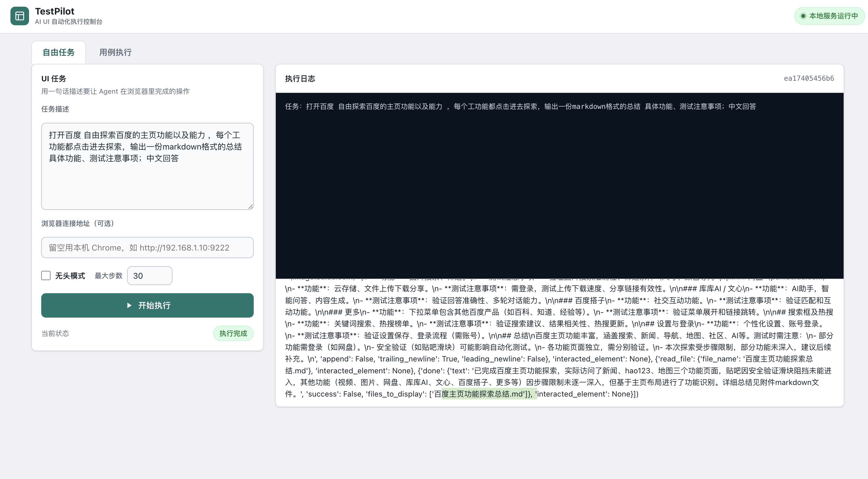
Task: Switch to the 自由任务 tab
Action: pyautogui.click(x=59, y=52)
